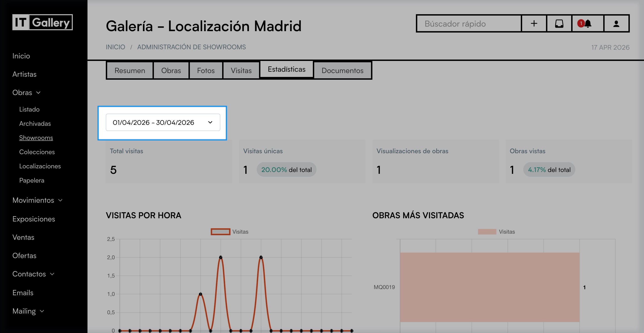
Task: Go to Exposiciones in sidebar
Action: 34,219
